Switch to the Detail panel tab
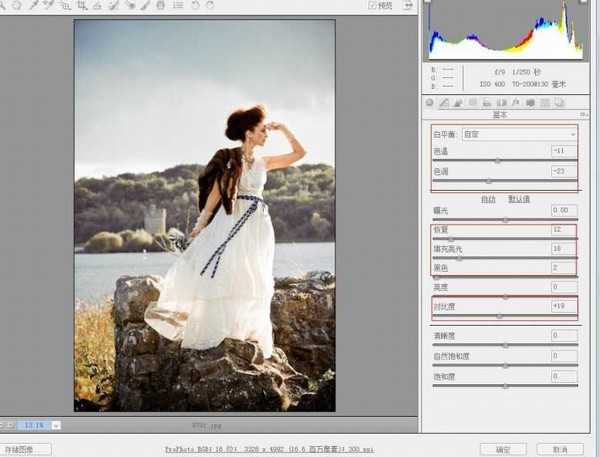The height and width of the screenshot is (457, 600). 457,102
